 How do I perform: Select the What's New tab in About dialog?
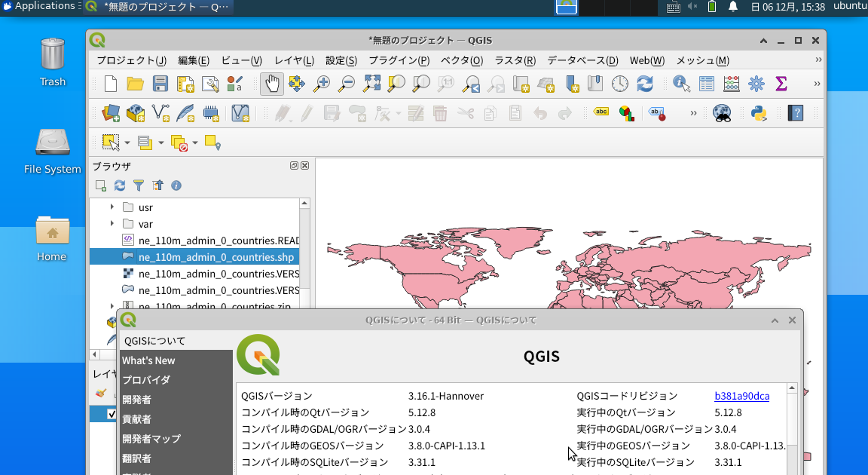176,360
